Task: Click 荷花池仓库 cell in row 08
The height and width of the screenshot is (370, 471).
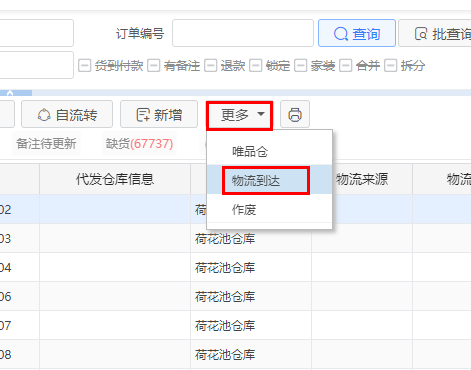Action: [251, 355]
